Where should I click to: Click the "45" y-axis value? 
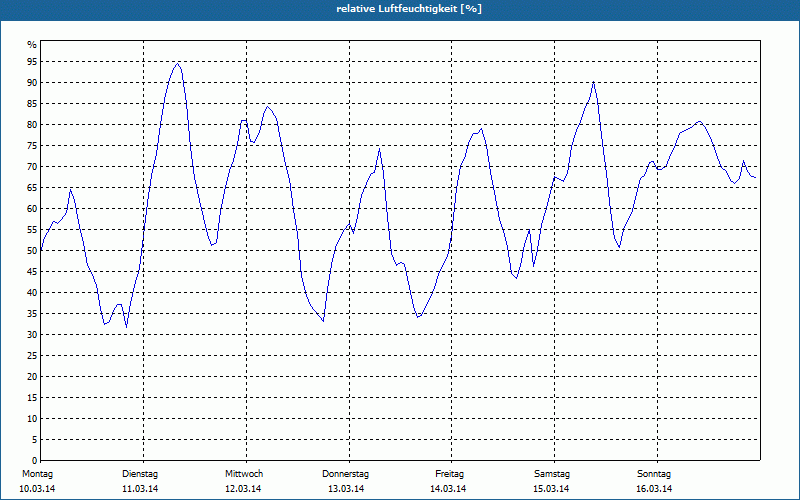pyautogui.click(x=32, y=271)
